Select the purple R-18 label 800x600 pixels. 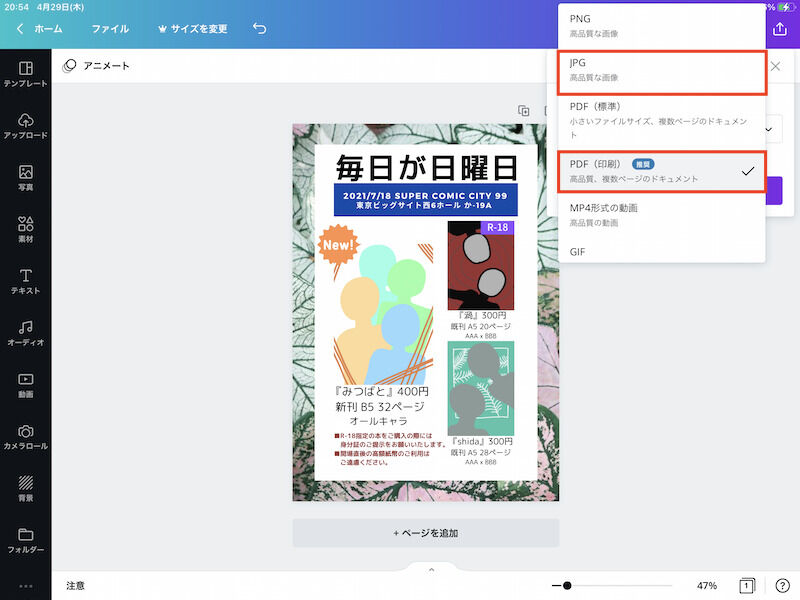coord(497,228)
